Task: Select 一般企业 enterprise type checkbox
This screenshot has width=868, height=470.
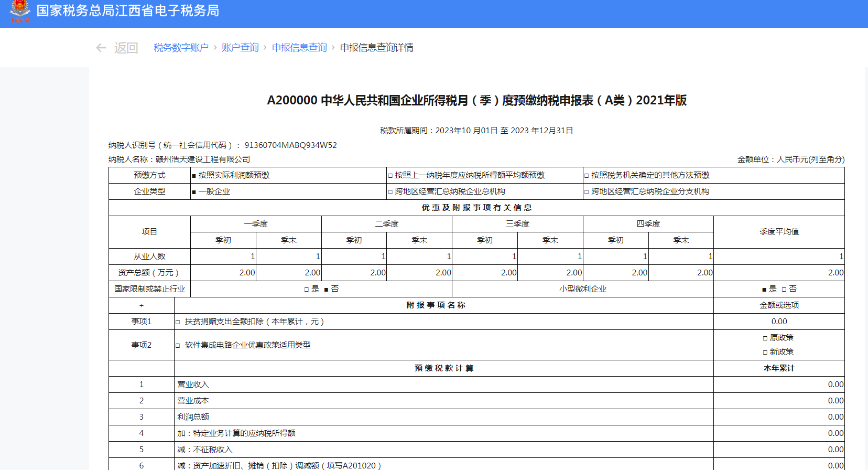Action: click(x=194, y=192)
